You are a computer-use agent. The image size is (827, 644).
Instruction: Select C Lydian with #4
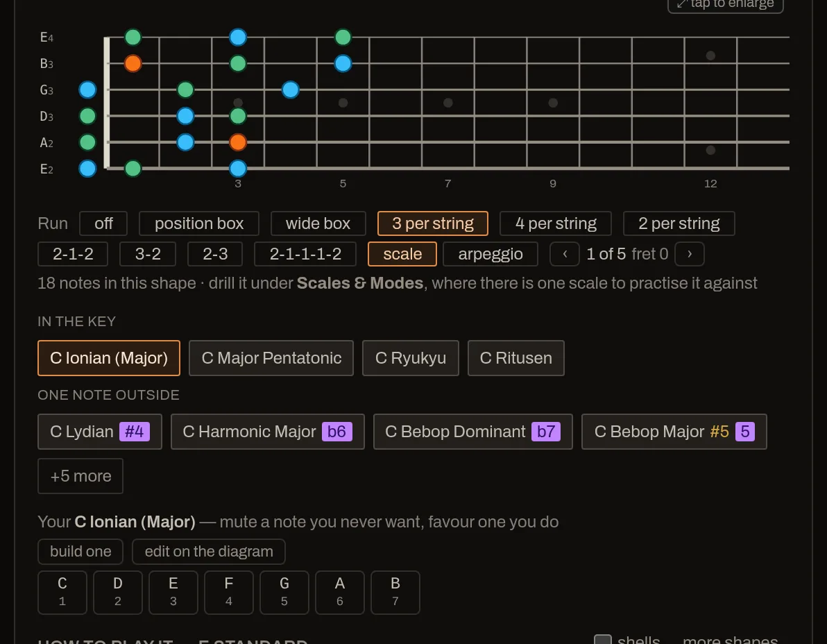[100, 432]
